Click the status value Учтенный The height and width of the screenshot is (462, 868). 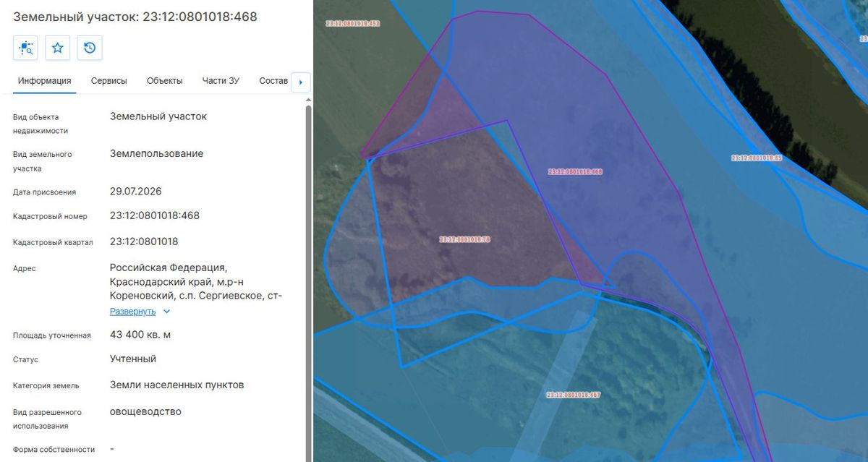click(133, 359)
